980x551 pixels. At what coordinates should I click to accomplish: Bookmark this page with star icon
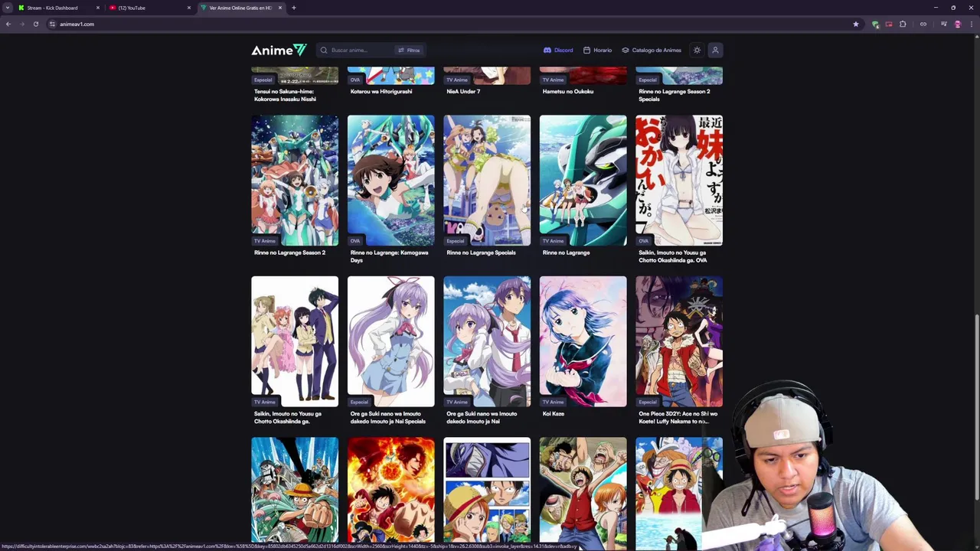coord(855,24)
